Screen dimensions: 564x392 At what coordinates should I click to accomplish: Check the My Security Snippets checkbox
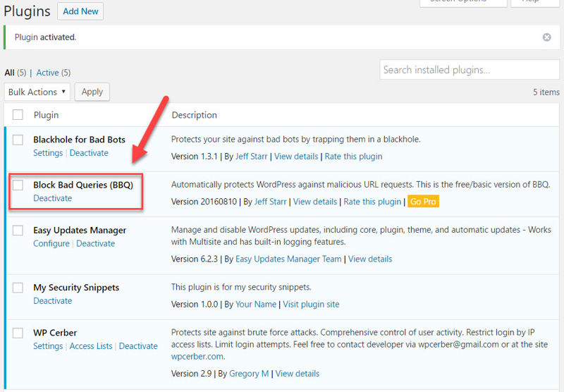tap(18, 288)
